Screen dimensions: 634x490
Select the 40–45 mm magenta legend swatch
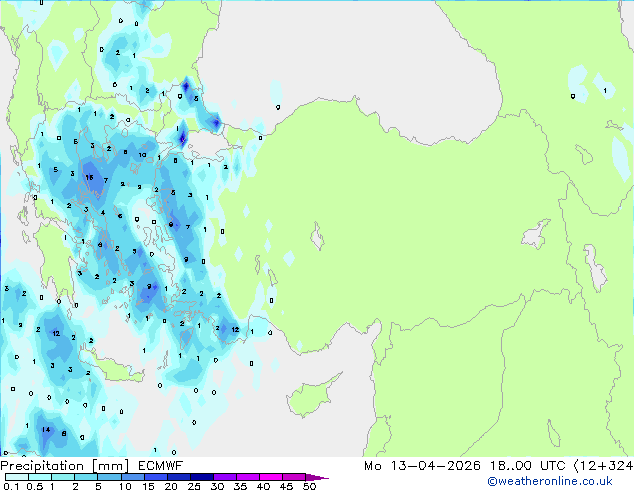pyautogui.click(x=271, y=477)
